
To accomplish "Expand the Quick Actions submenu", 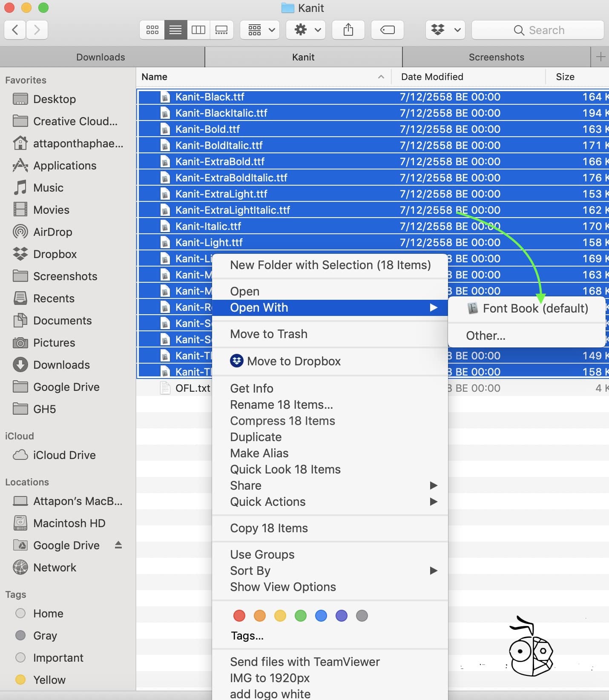I will 330,502.
